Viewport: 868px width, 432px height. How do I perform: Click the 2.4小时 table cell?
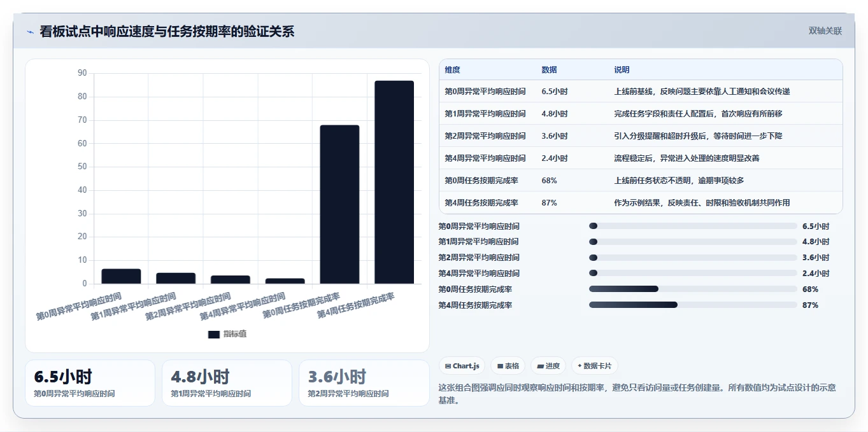(x=555, y=158)
